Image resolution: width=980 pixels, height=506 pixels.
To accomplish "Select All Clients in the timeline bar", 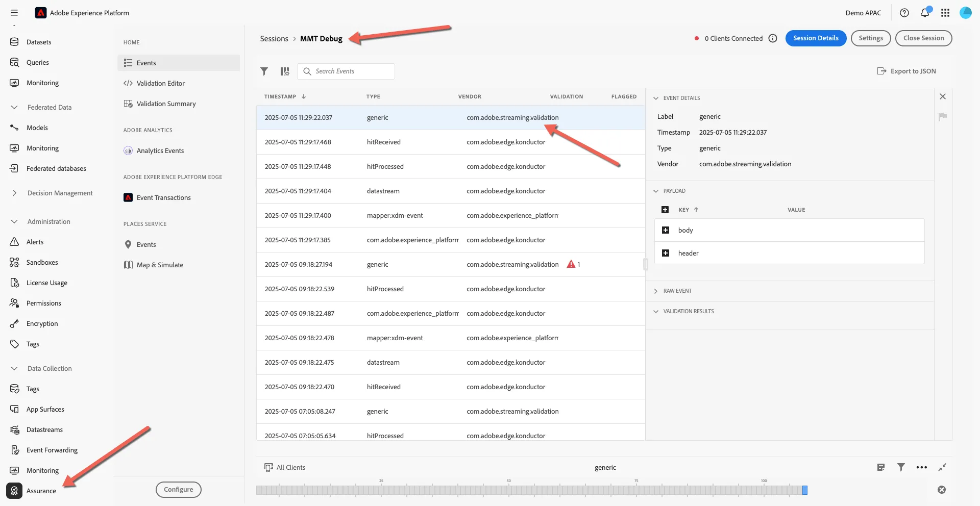I will [285, 467].
